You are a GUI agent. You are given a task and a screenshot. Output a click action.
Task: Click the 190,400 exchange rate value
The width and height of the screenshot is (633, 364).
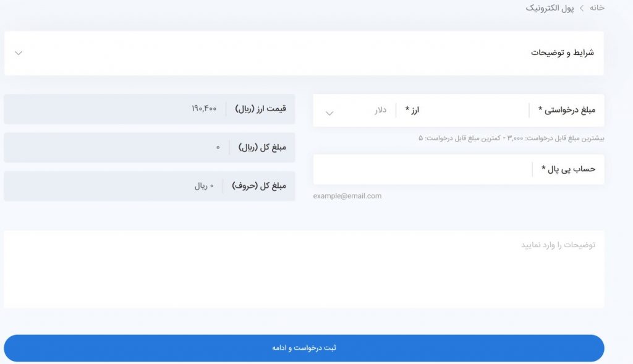coord(204,109)
